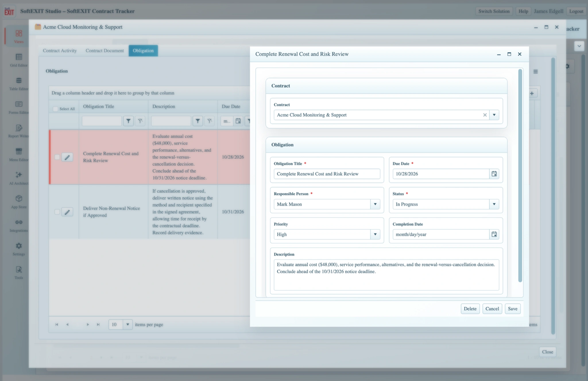
Task: Click the Description text area
Action: [386, 275]
